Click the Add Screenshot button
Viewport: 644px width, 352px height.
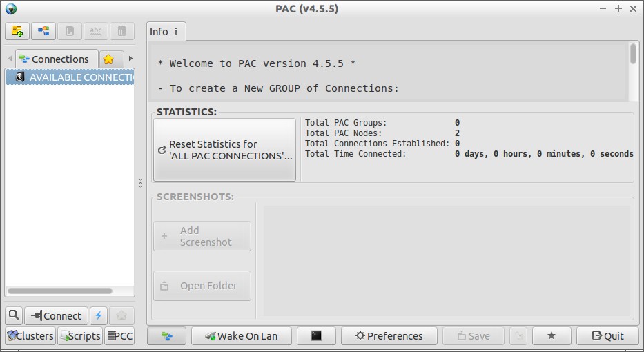coord(202,236)
